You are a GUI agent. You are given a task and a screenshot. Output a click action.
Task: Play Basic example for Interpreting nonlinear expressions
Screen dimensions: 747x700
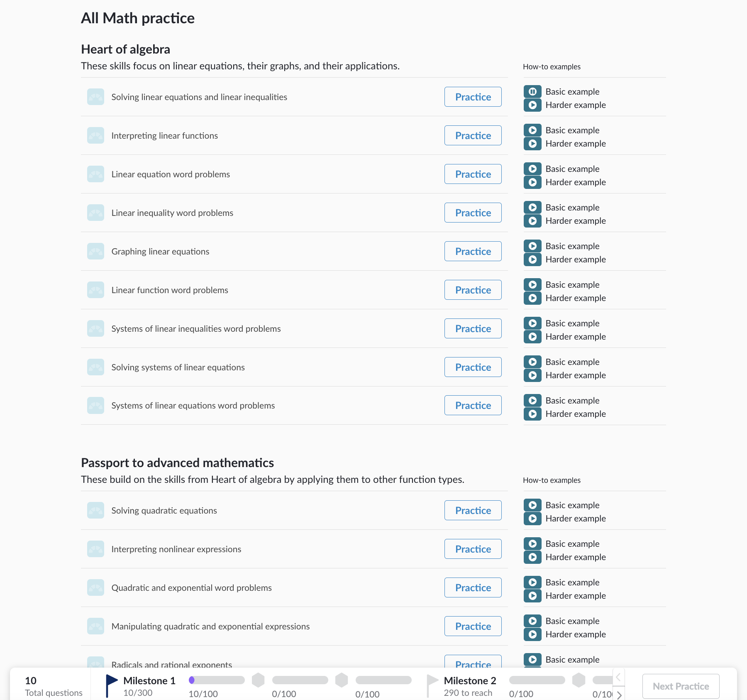point(532,544)
